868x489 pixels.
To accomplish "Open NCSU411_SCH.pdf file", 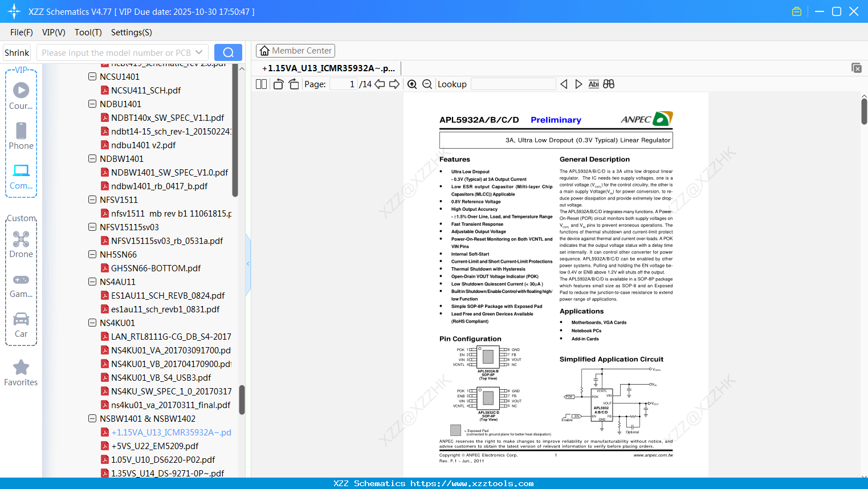I will pyautogui.click(x=146, y=90).
